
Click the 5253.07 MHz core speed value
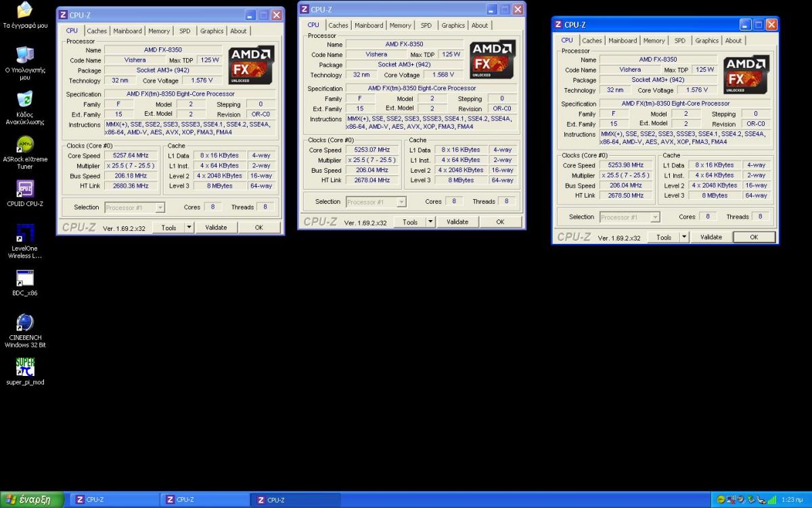(x=373, y=150)
